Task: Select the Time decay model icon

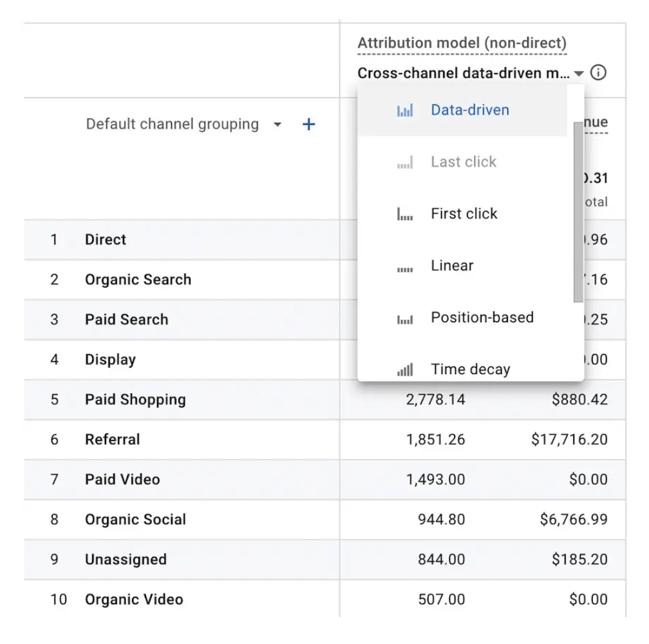Action: pyautogui.click(x=406, y=368)
